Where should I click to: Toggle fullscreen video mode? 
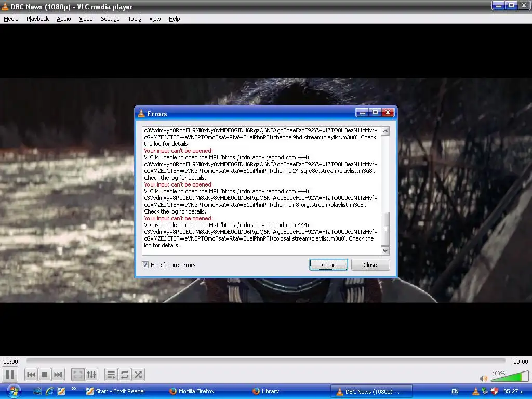[78, 375]
